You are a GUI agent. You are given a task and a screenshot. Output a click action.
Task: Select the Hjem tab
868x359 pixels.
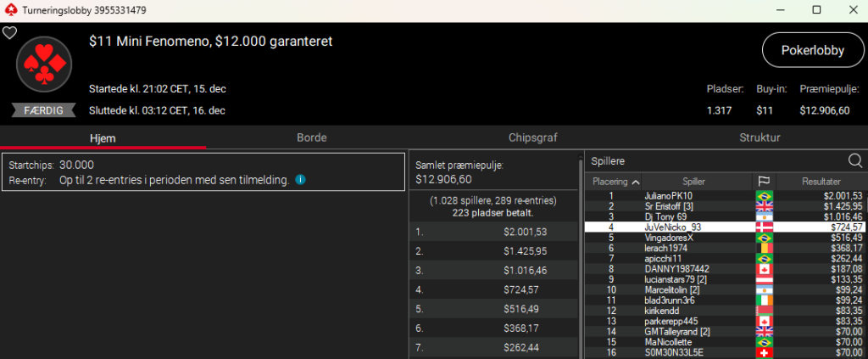[x=103, y=137]
